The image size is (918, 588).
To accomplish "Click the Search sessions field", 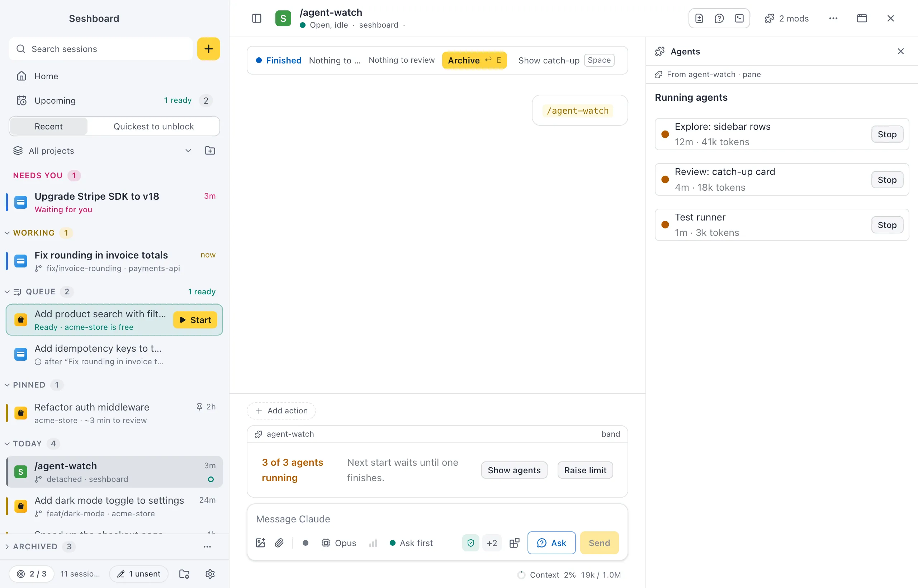I will (x=101, y=48).
